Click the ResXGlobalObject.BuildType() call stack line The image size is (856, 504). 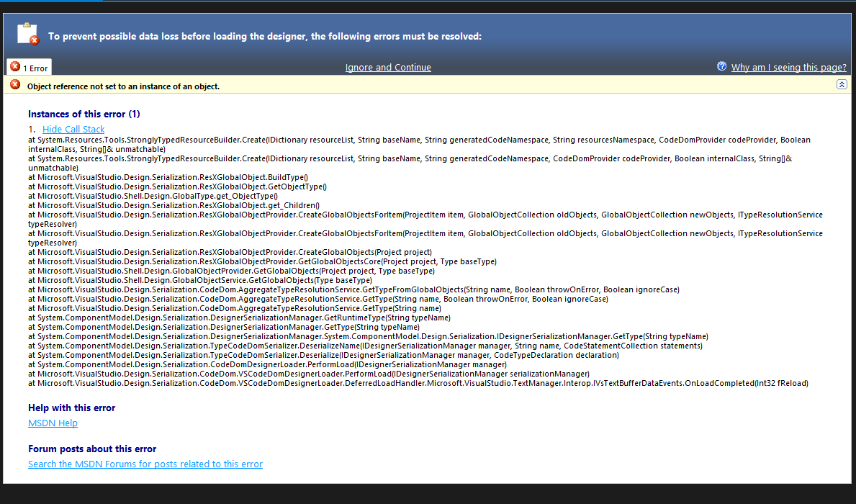tap(168, 177)
